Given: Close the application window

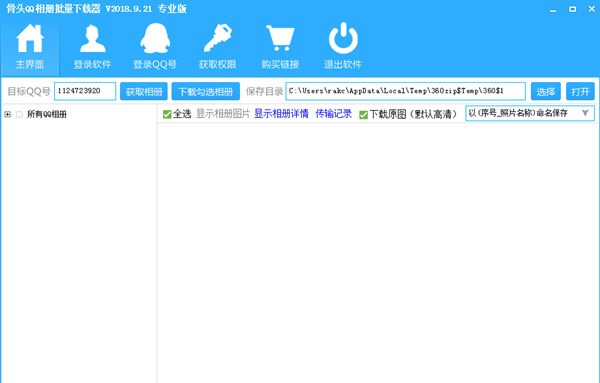Looking at the screenshot, I should point(592,9).
